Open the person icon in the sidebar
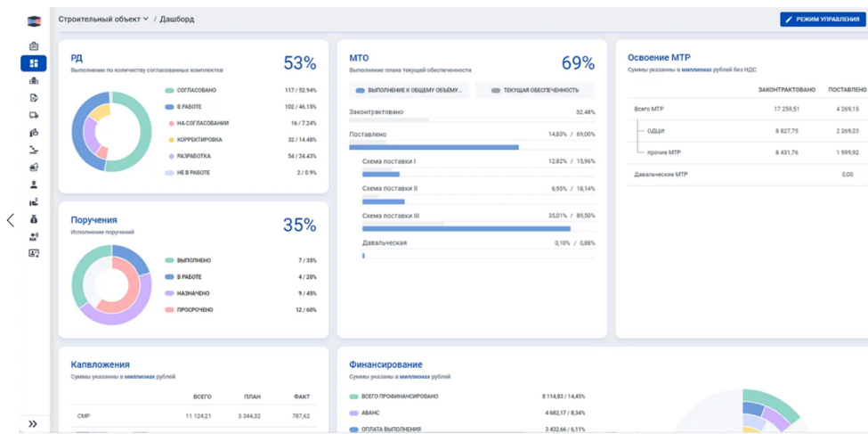Screen dimensions: 868x434 [x=34, y=184]
